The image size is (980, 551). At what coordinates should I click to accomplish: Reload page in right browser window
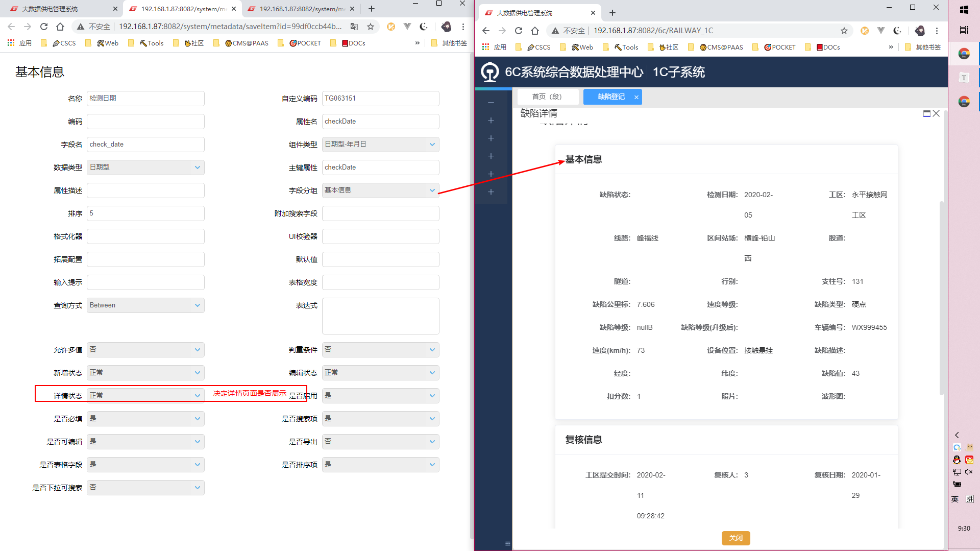[519, 31]
